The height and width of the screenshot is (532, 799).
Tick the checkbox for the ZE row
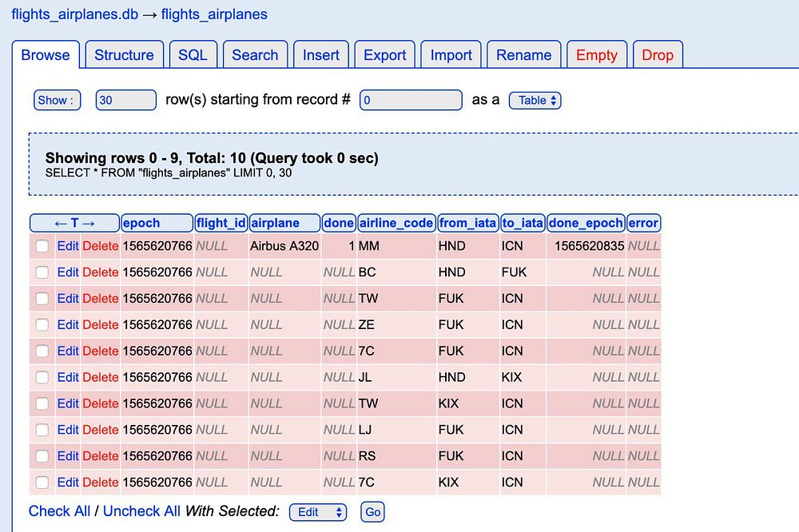(42, 325)
